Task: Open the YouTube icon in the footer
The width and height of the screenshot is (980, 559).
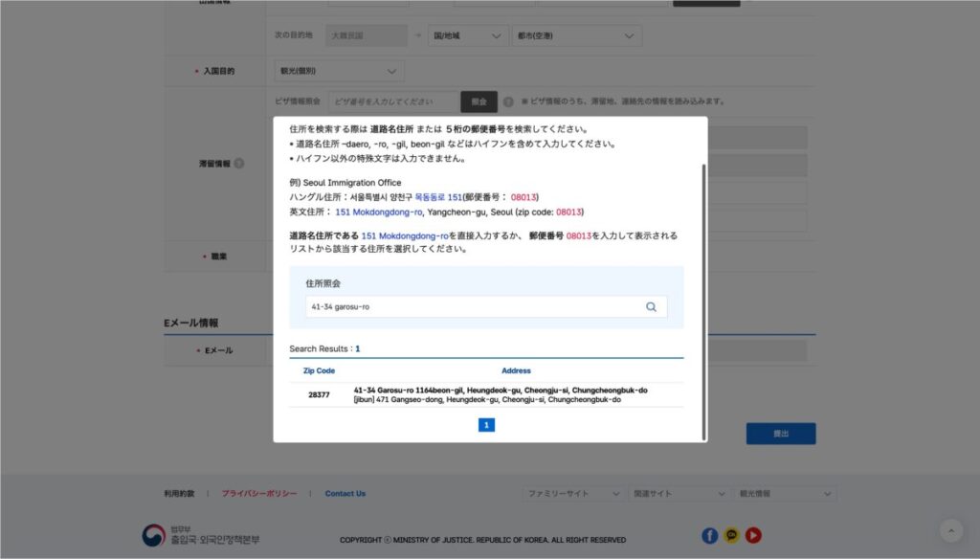Action: [x=755, y=536]
